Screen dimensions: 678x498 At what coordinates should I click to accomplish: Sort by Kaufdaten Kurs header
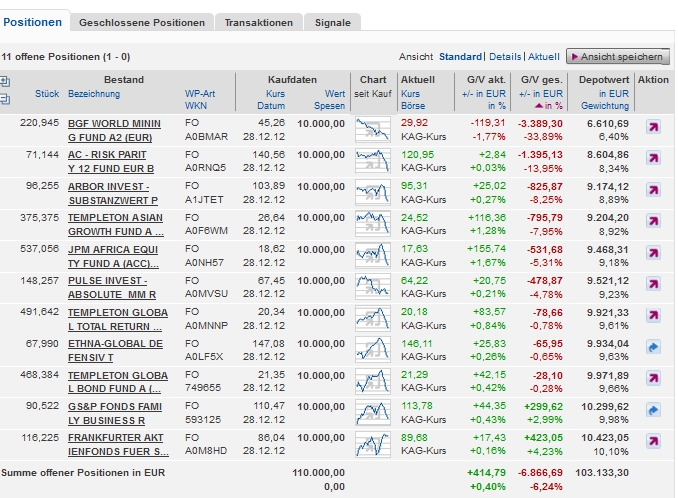(x=275, y=94)
